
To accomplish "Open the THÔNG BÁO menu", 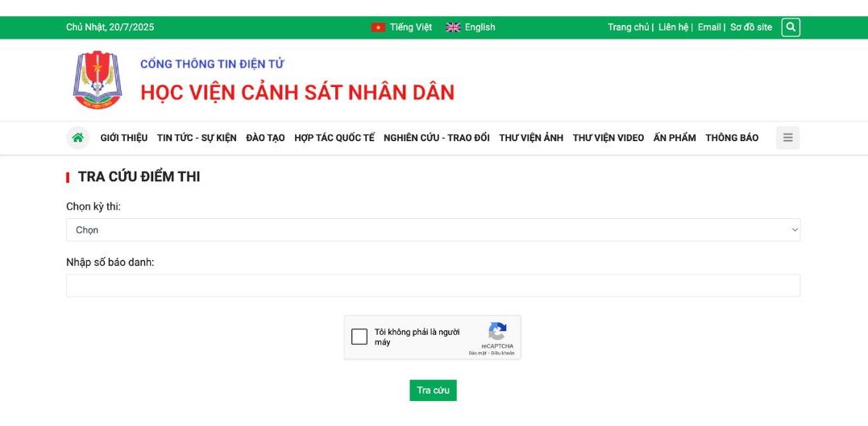I will (732, 138).
